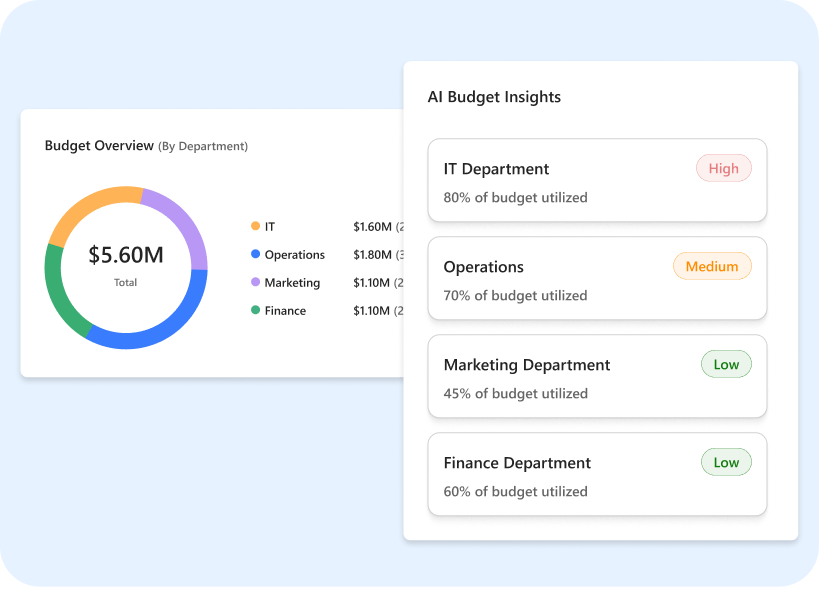Click the $1.60M amount in IT row
Screen dimensions: 819x590
pos(372,227)
